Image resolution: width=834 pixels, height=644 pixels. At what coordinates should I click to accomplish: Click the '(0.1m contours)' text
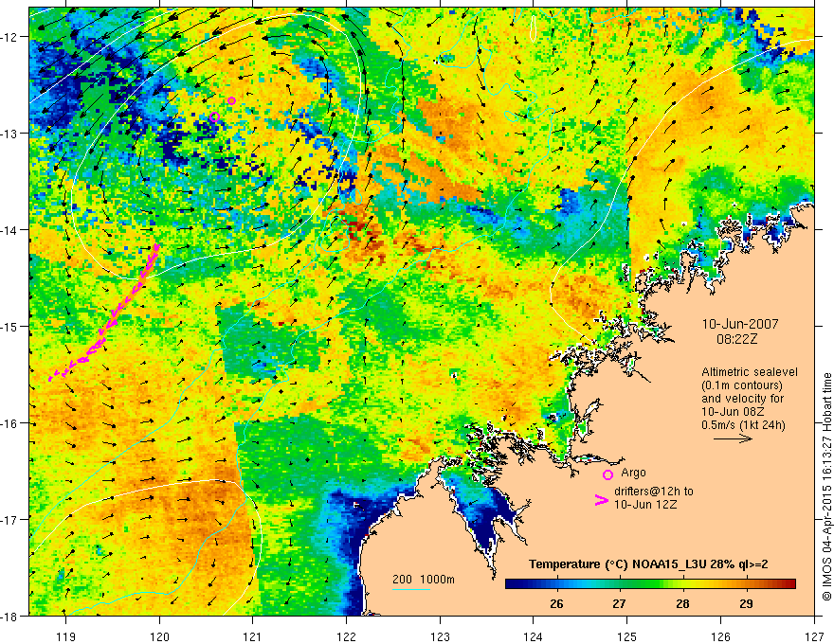click(741, 385)
